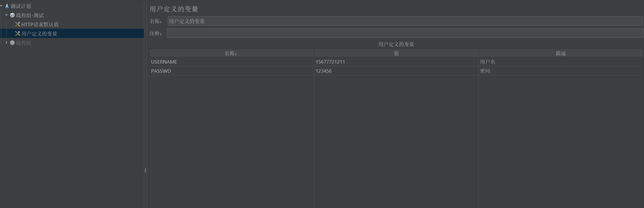The width and height of the screenshot is (644, 208).
Task: Click the 测试计划 flask icon
Action: 7,6
